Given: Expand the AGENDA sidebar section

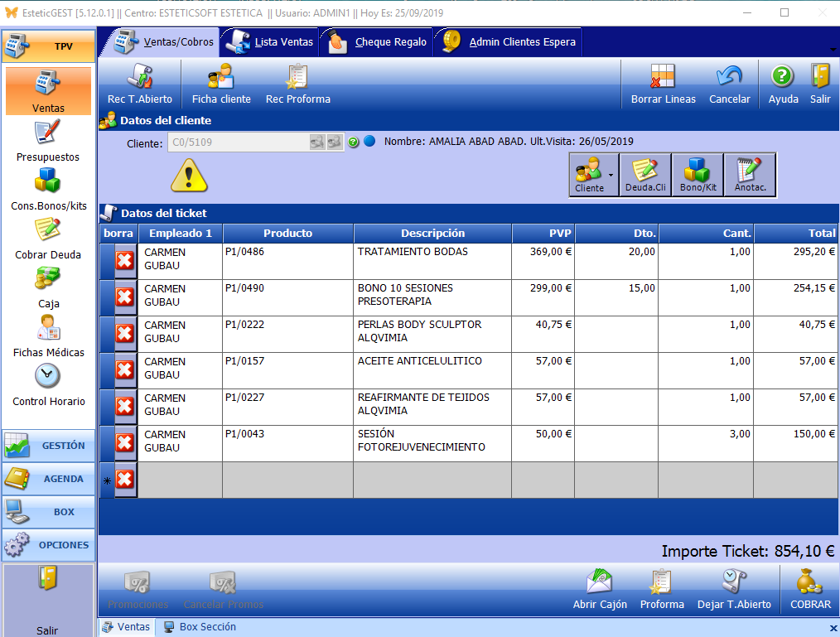Looking at the screenshot, I should point(49,479).
